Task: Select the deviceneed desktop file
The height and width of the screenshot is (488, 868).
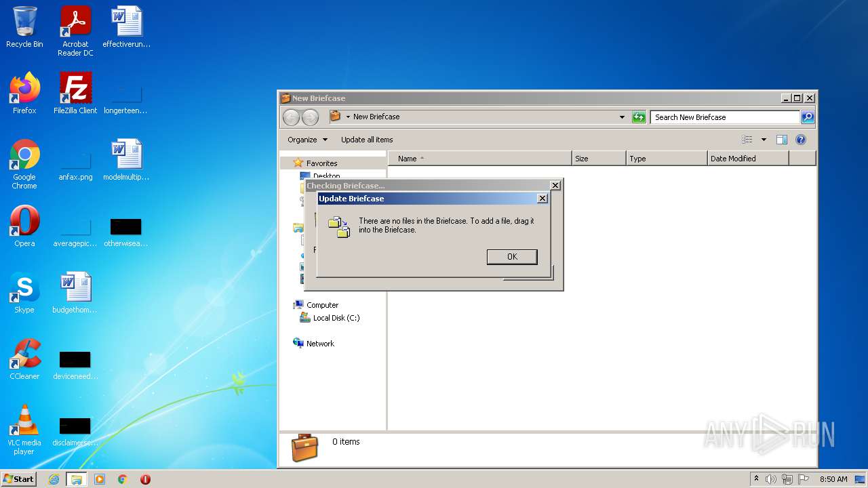Action: coord(75,365)
